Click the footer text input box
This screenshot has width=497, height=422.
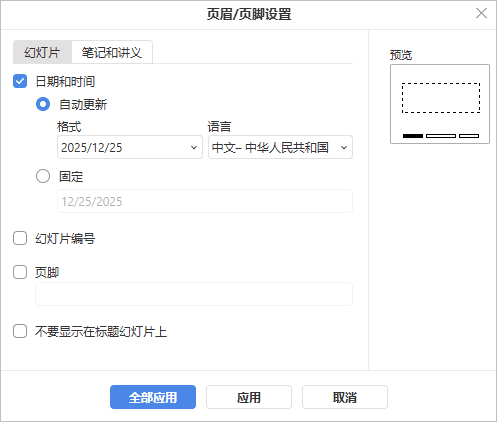[194, 294]
